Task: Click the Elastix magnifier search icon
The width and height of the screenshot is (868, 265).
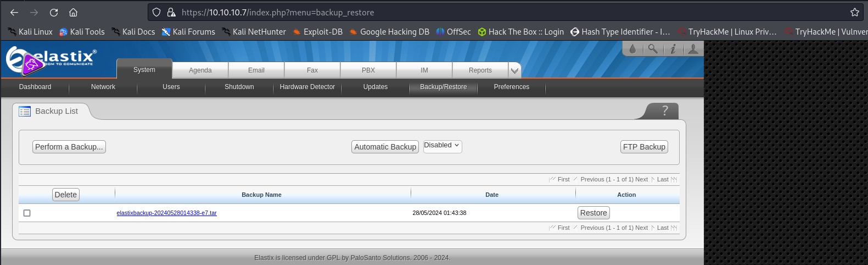Action: click(x=653, y=49)
